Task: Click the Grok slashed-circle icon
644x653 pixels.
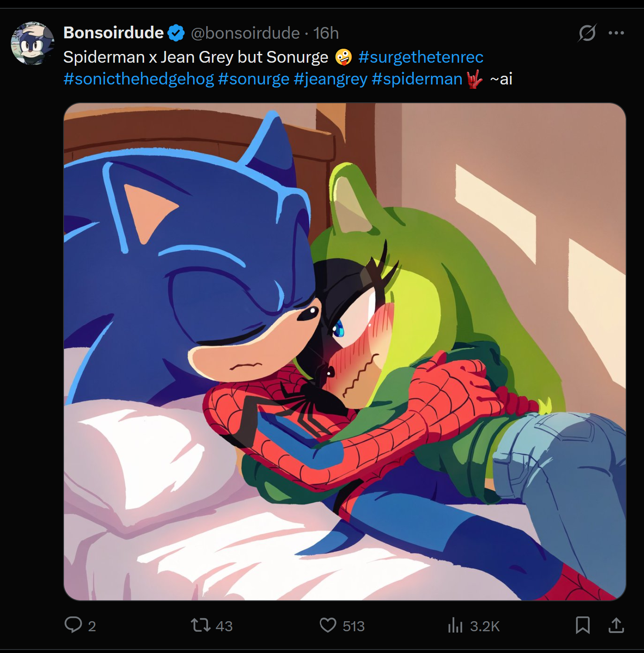Action: 587,33
